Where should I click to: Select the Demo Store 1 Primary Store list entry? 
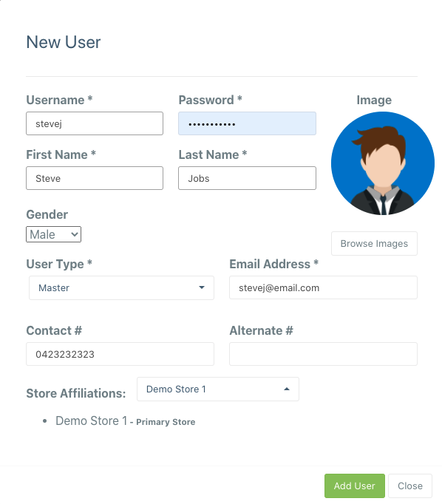click(126, 421)
